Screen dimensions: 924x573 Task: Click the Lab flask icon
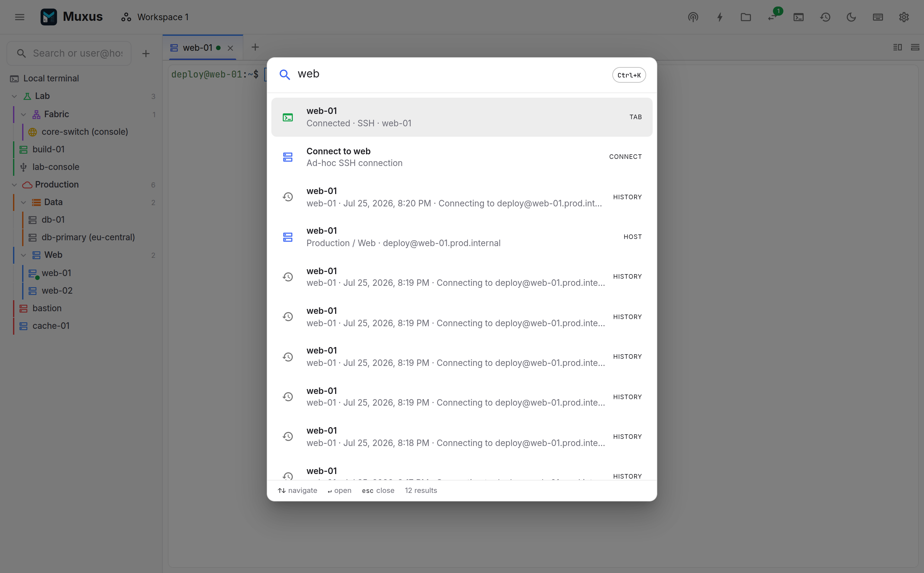pyautogui.click(x=27, y=96)
